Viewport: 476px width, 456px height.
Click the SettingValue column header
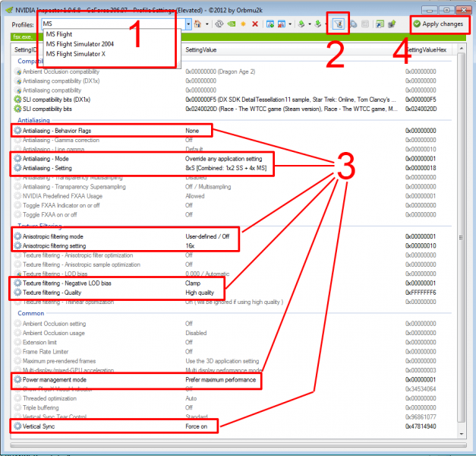(201, 50)
